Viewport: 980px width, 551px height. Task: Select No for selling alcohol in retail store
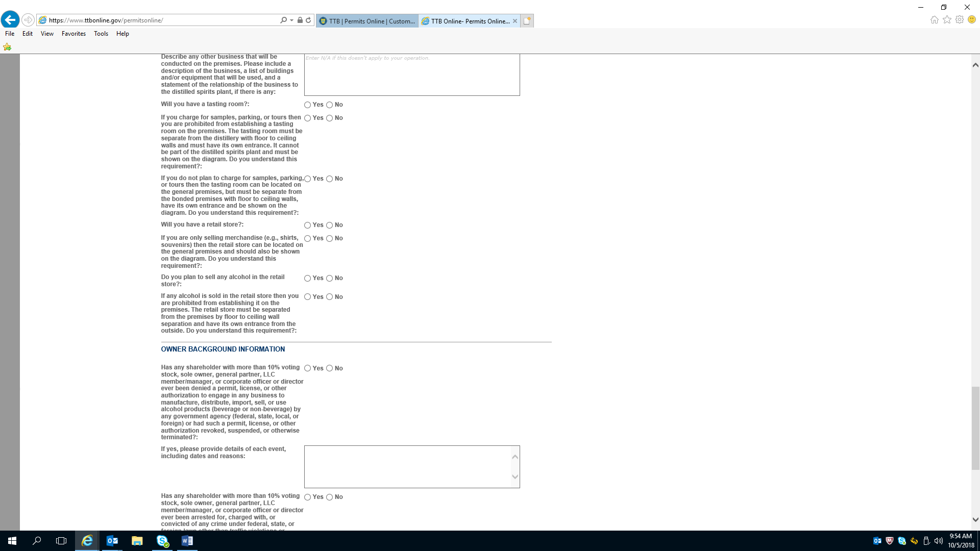click(x=329, y=279)
